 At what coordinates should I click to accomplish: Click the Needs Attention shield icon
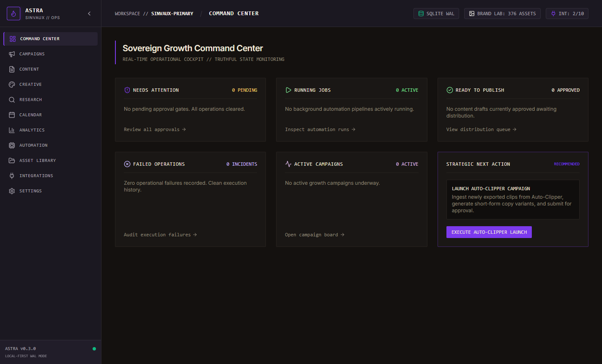[x=127, y=90]
